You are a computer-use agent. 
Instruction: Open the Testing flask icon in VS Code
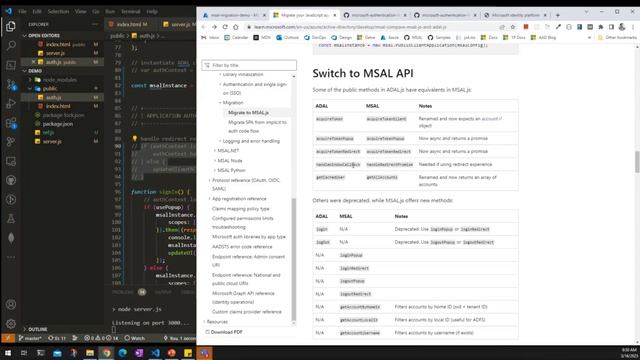pos(11,219)
